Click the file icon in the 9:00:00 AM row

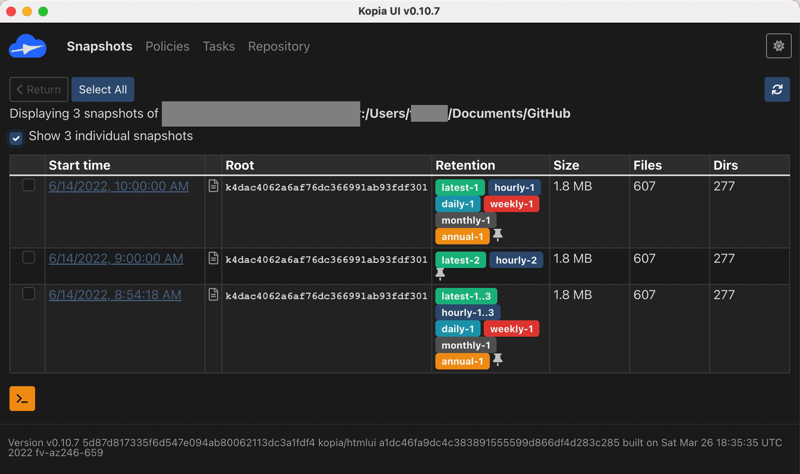point(213,258)
